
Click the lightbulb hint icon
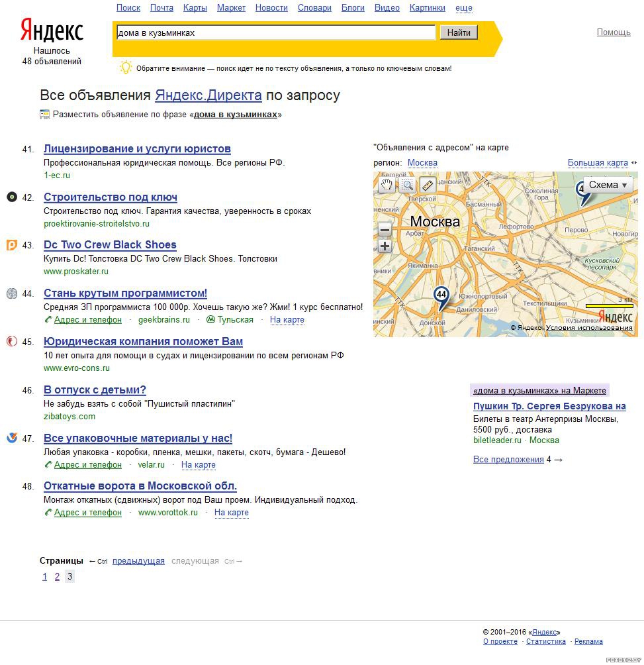coord(126,68)
